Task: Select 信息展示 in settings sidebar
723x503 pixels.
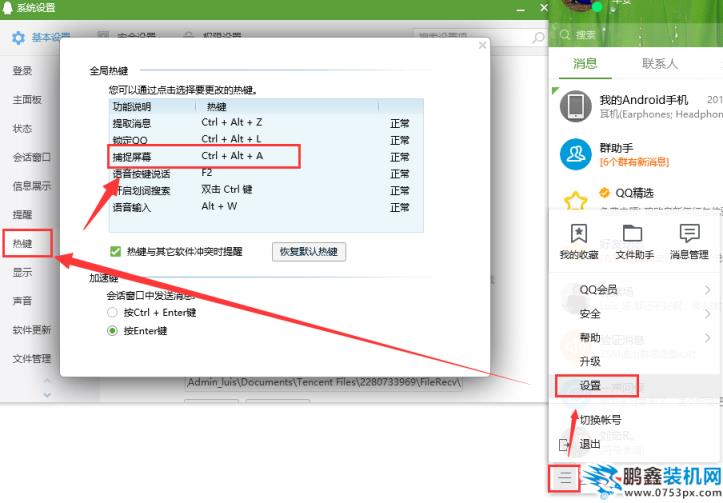Action: click(32, 186)
